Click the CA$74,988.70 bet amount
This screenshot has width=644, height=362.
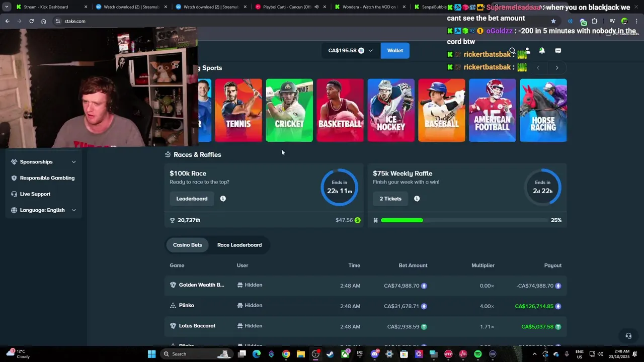(401, 286)
